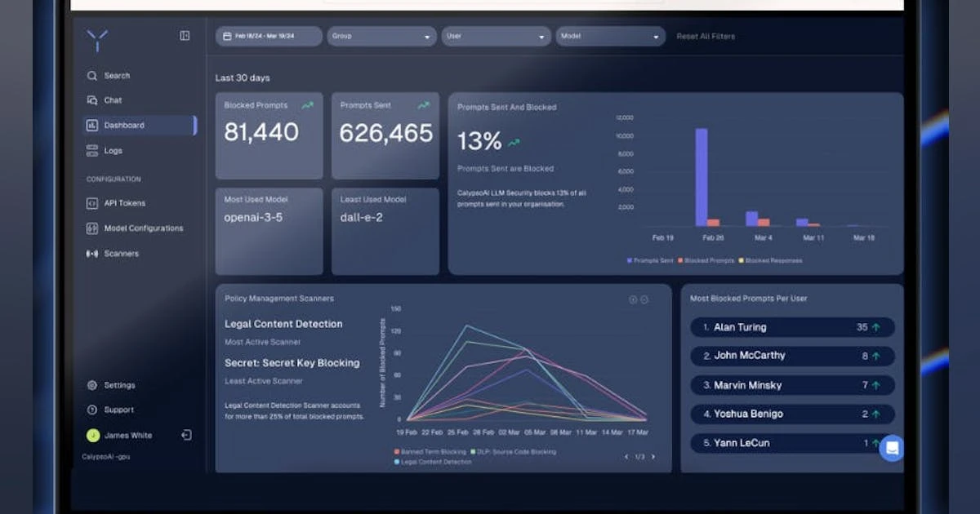Open API Tokens configuration
Viewport: 980px width, 514px height.
click(x=92, y=203)
